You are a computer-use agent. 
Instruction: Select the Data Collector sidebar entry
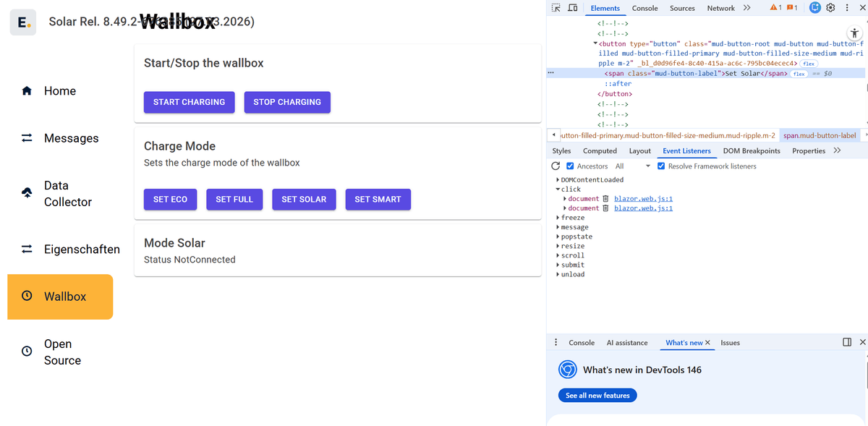[59, 193]
